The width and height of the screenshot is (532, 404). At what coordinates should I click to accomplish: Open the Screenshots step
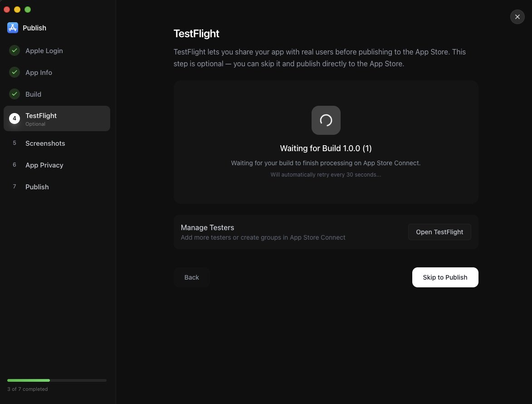point(57,143)
